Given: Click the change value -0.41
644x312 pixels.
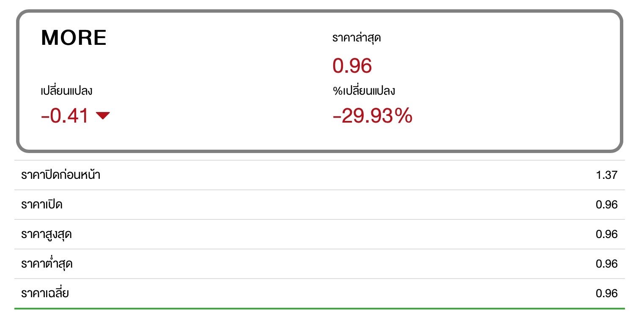Looking at the screenshot, I should 65,116.
